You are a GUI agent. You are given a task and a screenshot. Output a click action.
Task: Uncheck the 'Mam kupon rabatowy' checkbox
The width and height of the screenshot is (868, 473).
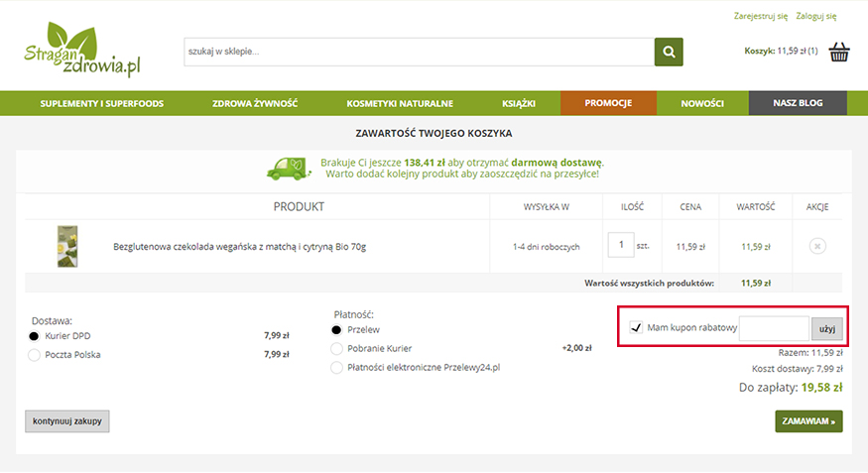tap(635, 328)
